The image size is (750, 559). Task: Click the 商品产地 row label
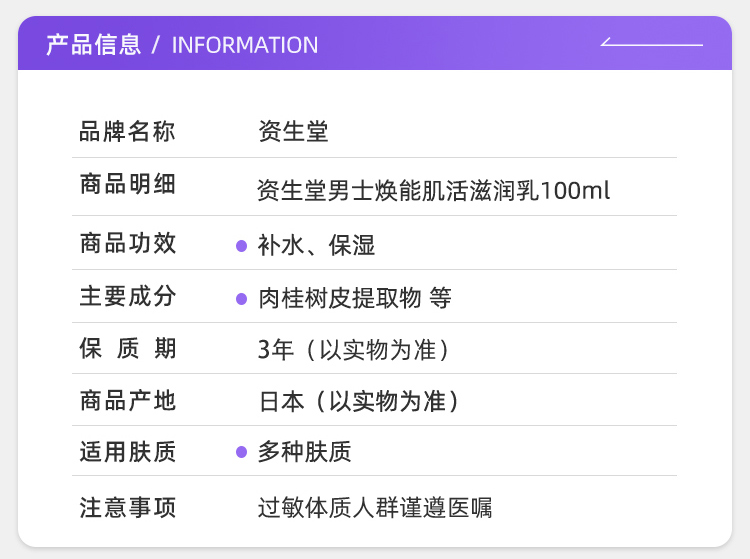[127, 400]
